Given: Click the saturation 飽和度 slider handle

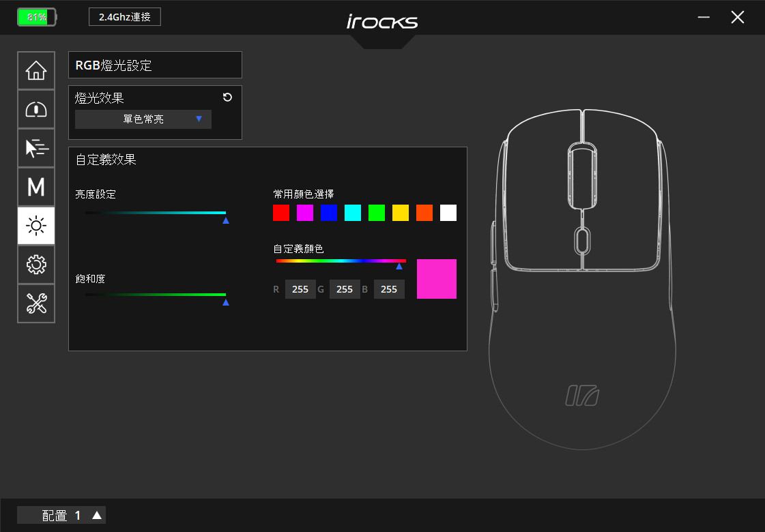Looking at the screenshot, I should [226, 302].
